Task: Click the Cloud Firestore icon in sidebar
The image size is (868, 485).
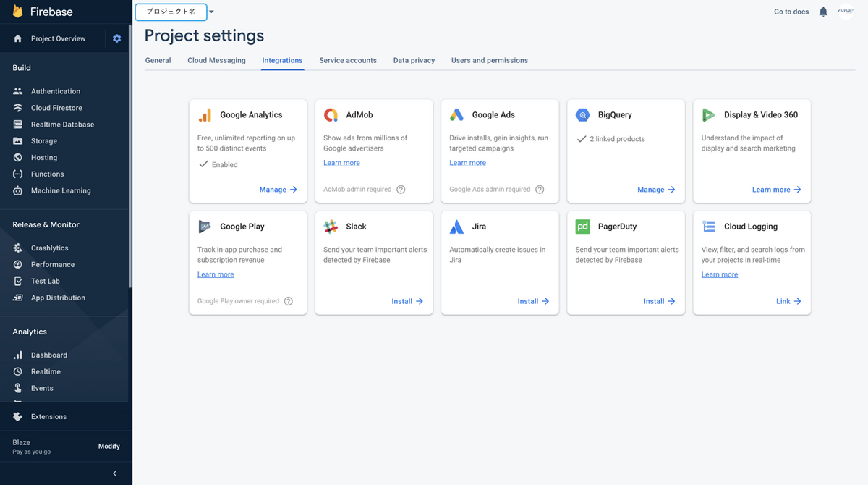Action: pyautogui.click(x=18, y=108)
